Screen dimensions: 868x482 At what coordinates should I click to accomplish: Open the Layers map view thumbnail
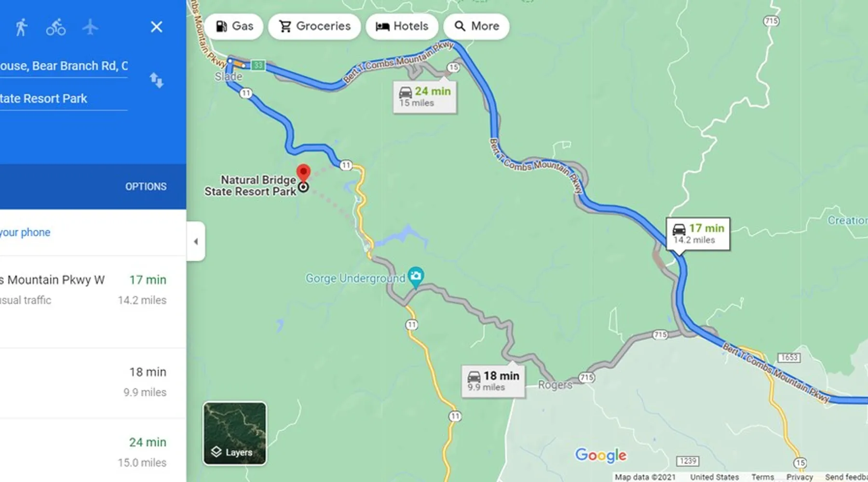pos(235,433)
